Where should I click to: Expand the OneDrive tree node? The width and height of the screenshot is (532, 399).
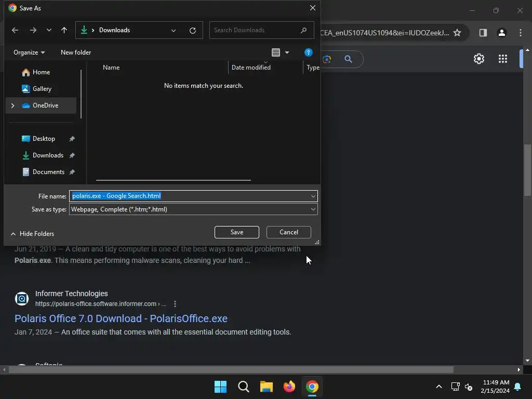12,105
